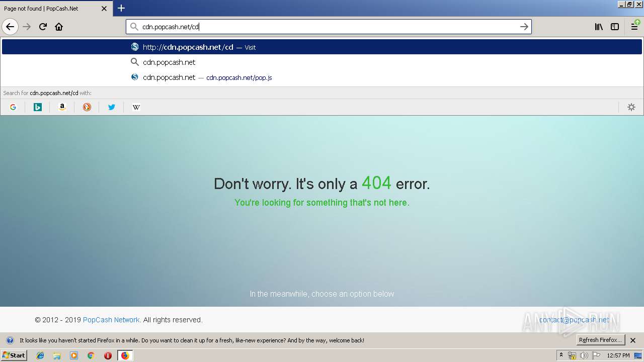Visit http://cdn.popcash.net/cd suggestion
The width and height of the screenshot is (644, 362).
[322, 47]
